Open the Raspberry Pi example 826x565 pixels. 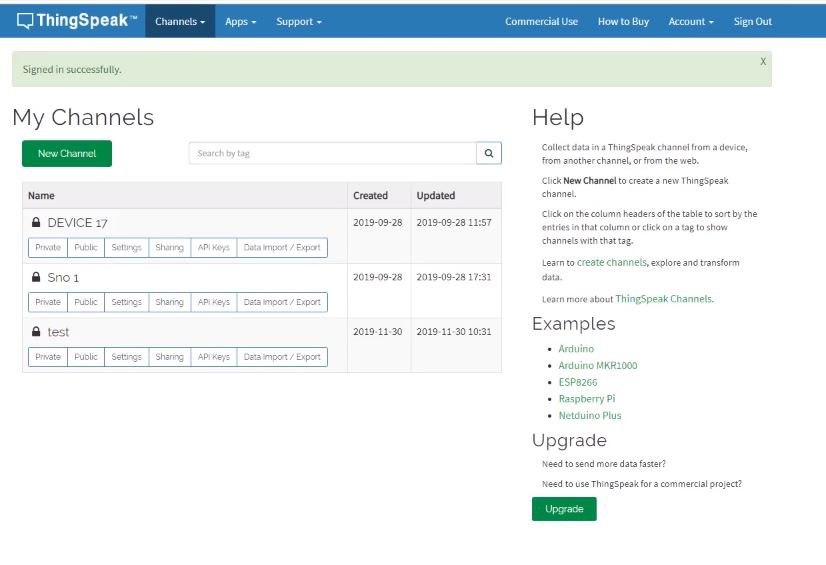pos(587,399)
